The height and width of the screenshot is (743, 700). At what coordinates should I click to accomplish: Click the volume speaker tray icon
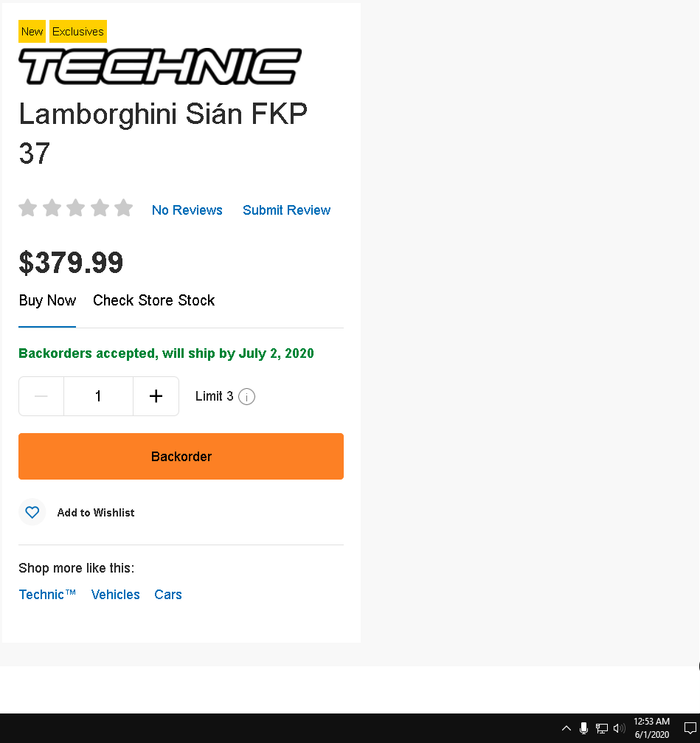click(x=620, y=728)
